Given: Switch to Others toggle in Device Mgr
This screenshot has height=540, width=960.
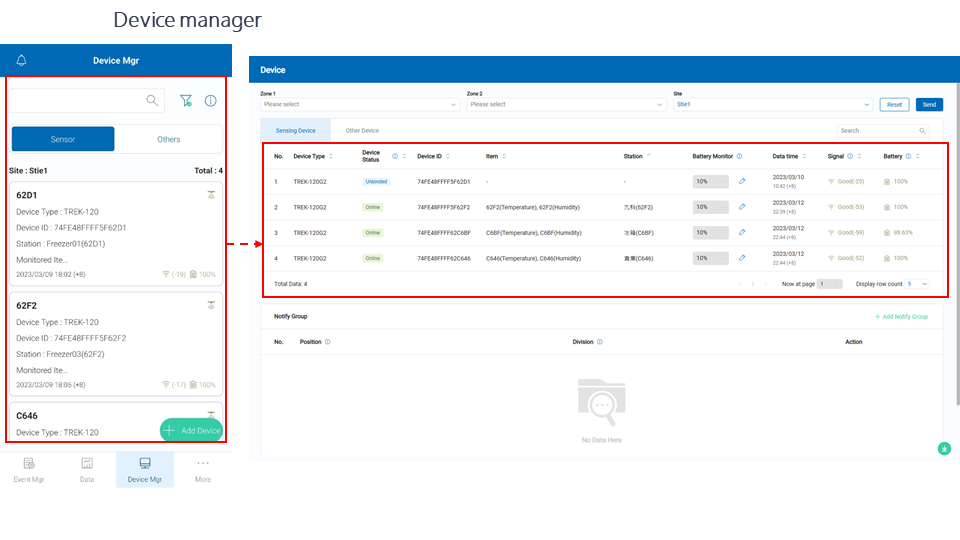Looking at the screenshot, I should tap(169, 139).
